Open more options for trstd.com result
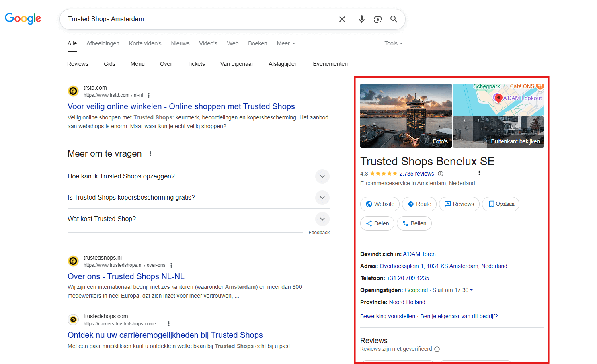The image size is (597, 364). pyautogui.click(x=149, y=95)
